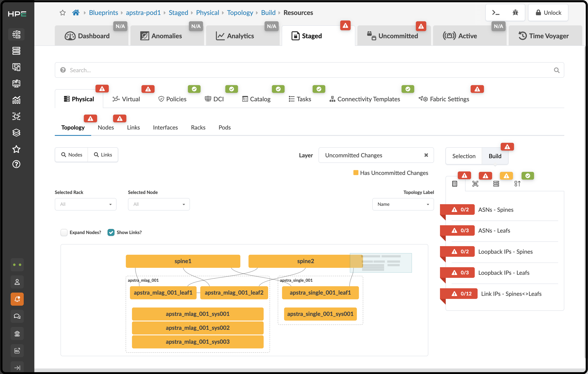Click the favorite star icon in breadcrumb
Image resolution: width=588 pixels, height=374 pixels.
(x=63, y=13)
